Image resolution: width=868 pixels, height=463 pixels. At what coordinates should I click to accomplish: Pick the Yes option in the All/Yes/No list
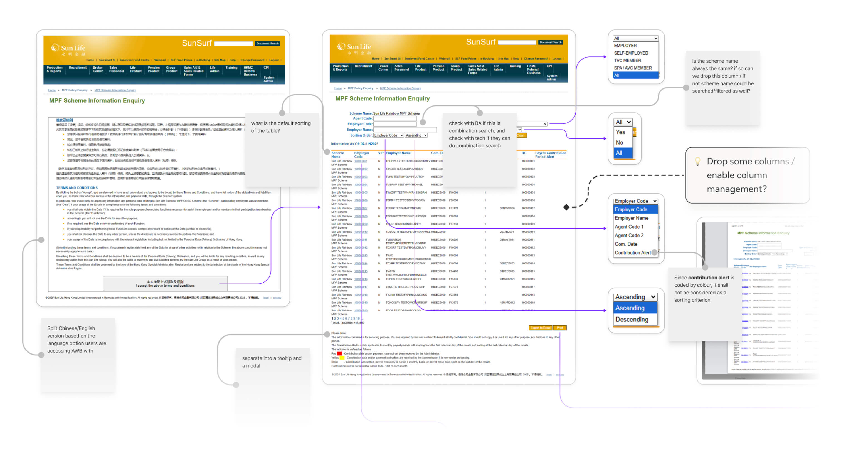(x=620, y=132)
